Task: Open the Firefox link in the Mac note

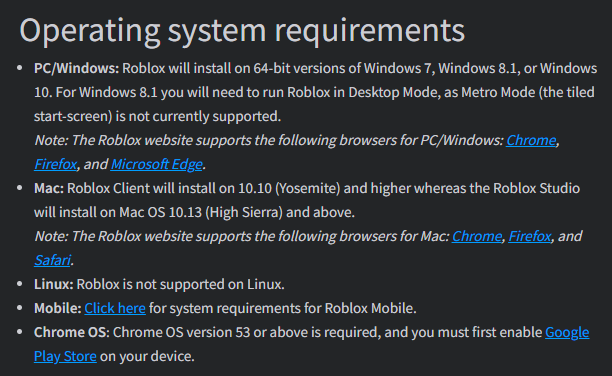Action: [x=530, y=236]
